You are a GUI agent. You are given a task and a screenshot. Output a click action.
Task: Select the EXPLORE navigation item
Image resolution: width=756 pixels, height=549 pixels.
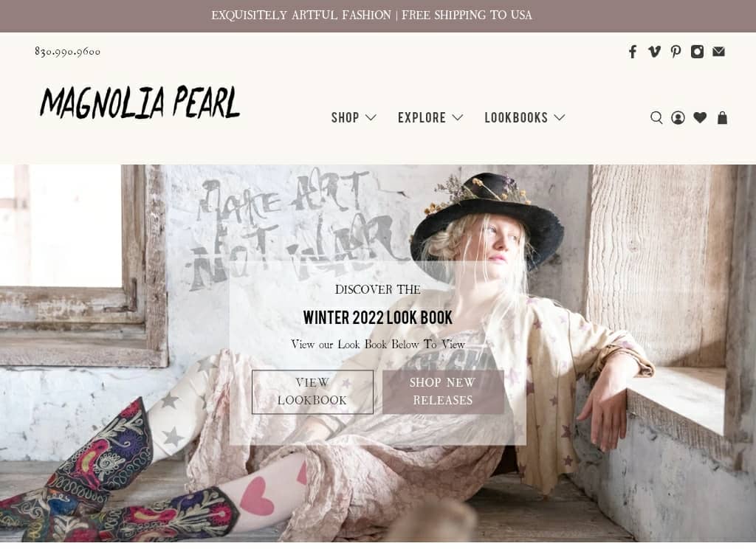tap(422, 117)
